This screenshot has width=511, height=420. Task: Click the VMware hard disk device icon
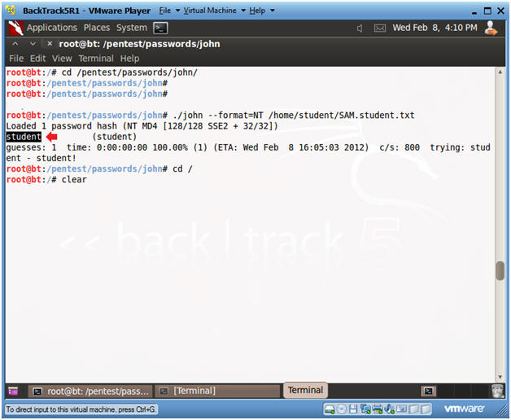[330, 409]
